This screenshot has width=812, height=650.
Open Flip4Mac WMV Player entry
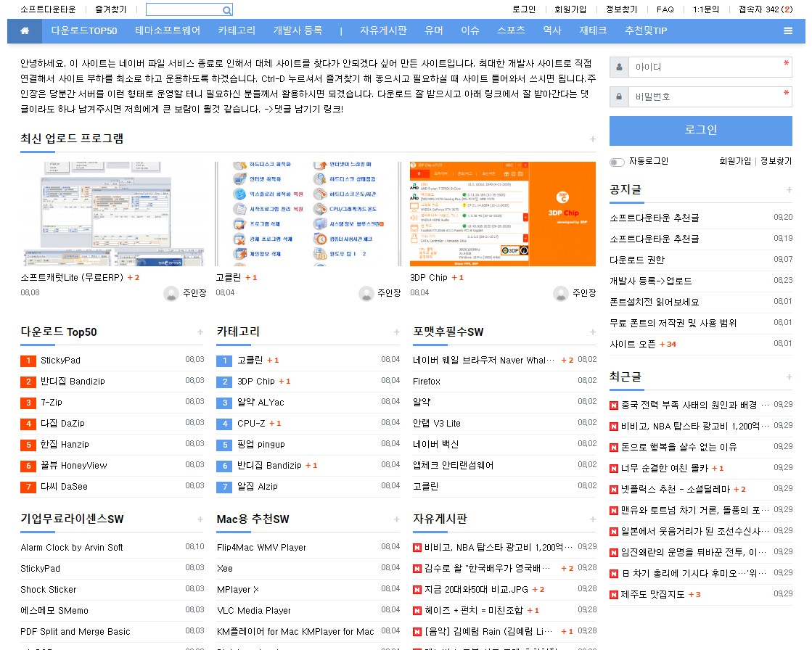[x=261, y=548]
